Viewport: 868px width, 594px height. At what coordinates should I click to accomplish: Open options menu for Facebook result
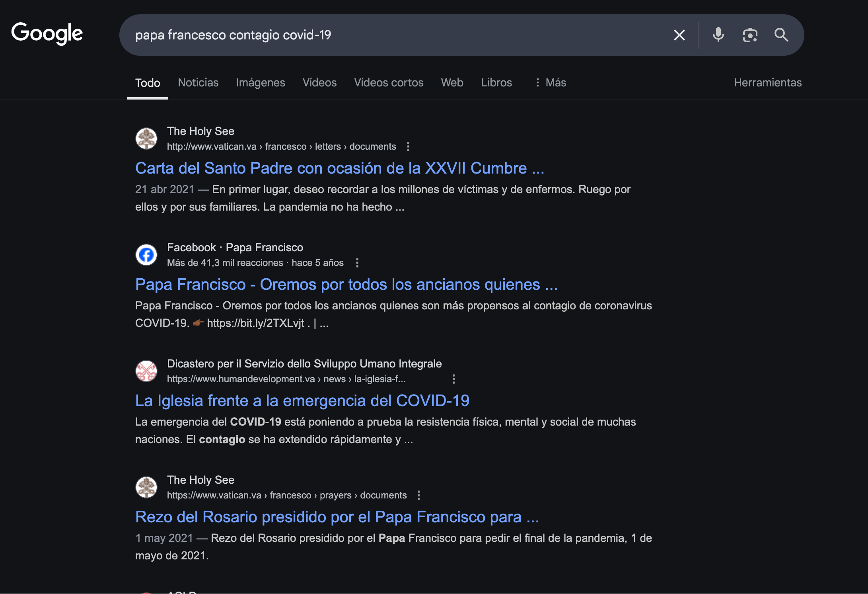point(357,263)
